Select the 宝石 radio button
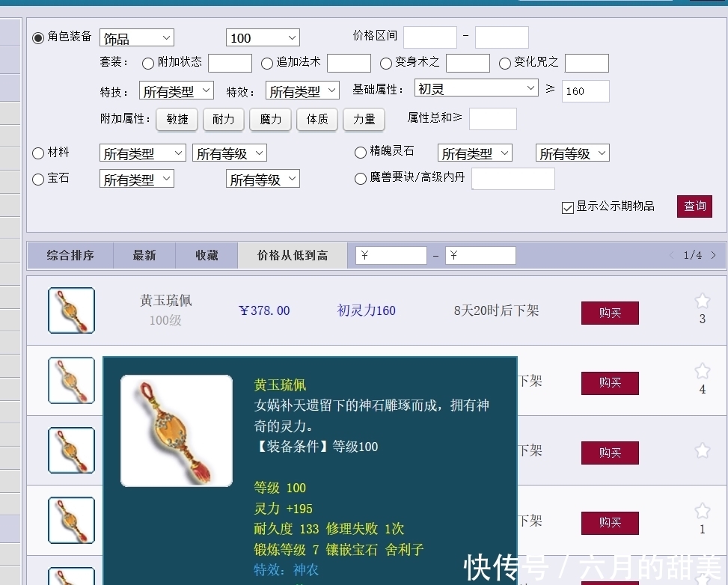This screenshot has width=728, height=585. coord(37,178)
